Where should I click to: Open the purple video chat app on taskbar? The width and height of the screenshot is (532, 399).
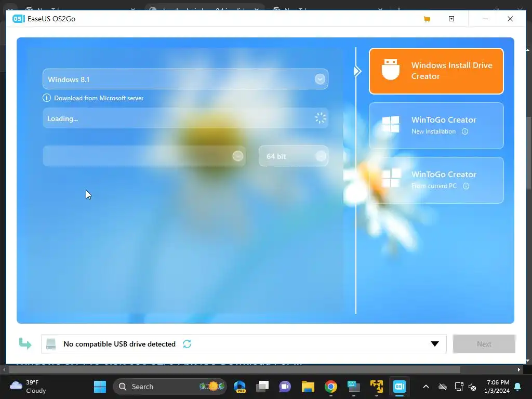[285, 387]
